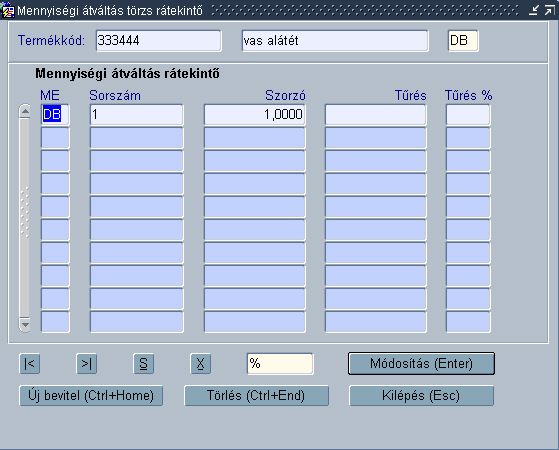This screenshot has width=559, height=450.
Task: Exit with Kilépés (Esc) button
Action: pos(421,395)
